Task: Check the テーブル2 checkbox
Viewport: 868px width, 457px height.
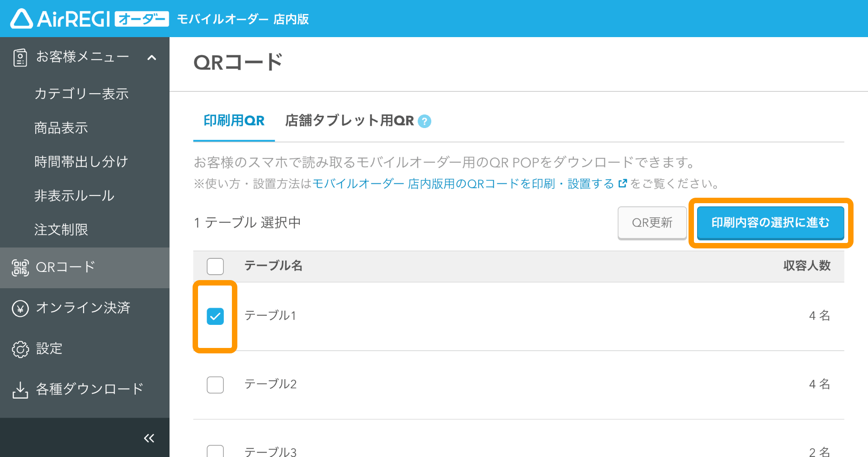Action: click(x=215, y=385)
